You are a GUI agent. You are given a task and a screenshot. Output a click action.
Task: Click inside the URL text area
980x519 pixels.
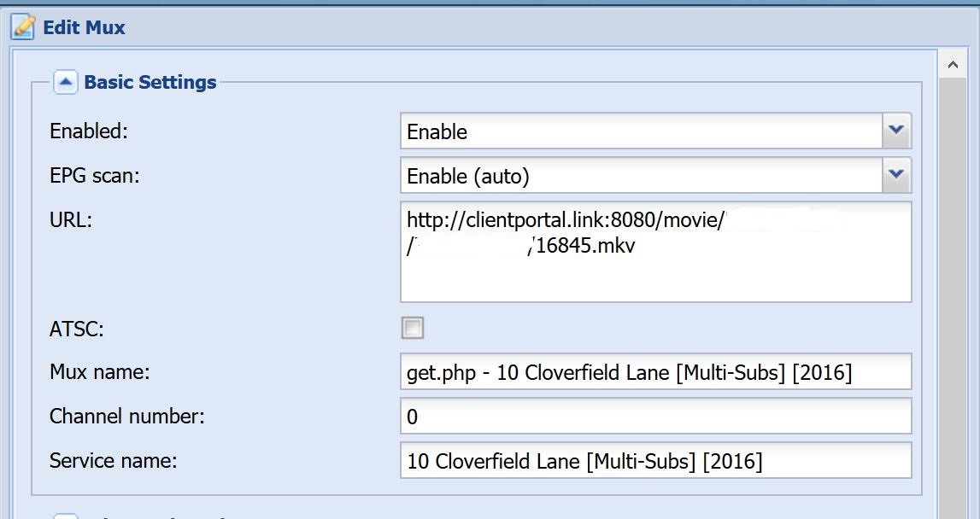click(x=655, y=252)
